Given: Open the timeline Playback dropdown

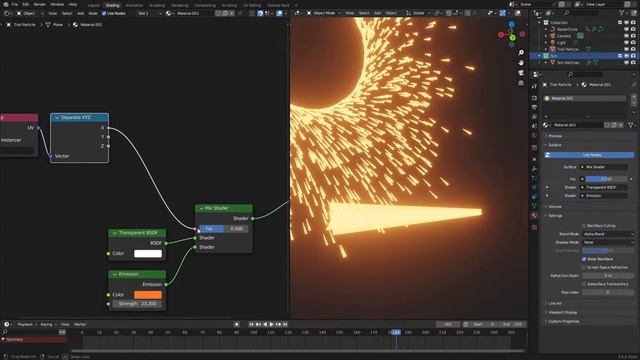Looking at the screenshot, I should [27, 324].
